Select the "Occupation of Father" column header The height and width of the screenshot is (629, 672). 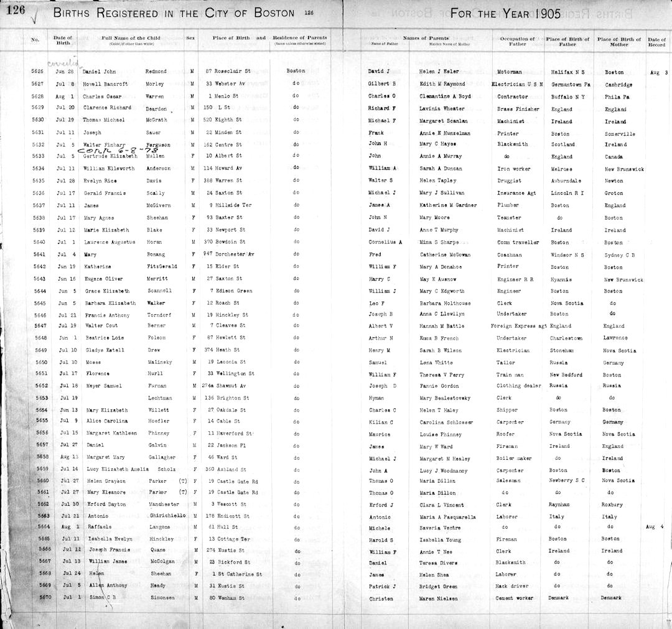tap(517, 41)
